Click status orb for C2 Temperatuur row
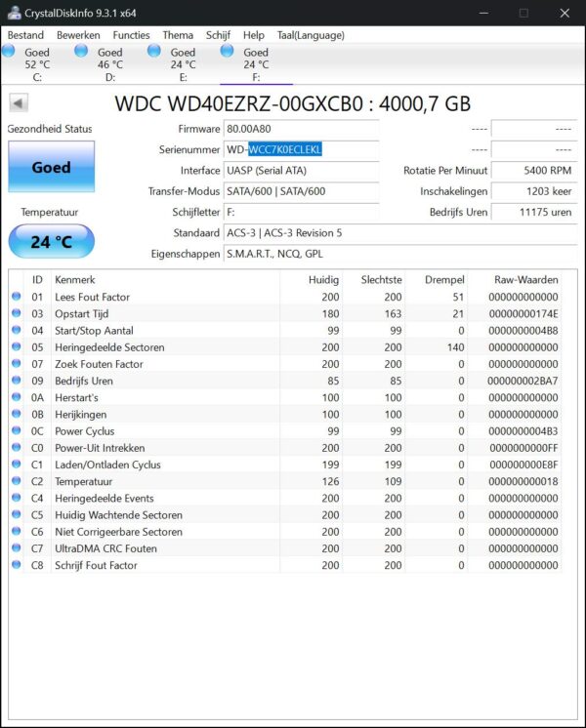The image size is (586, 728). click(x=17, y=480)
